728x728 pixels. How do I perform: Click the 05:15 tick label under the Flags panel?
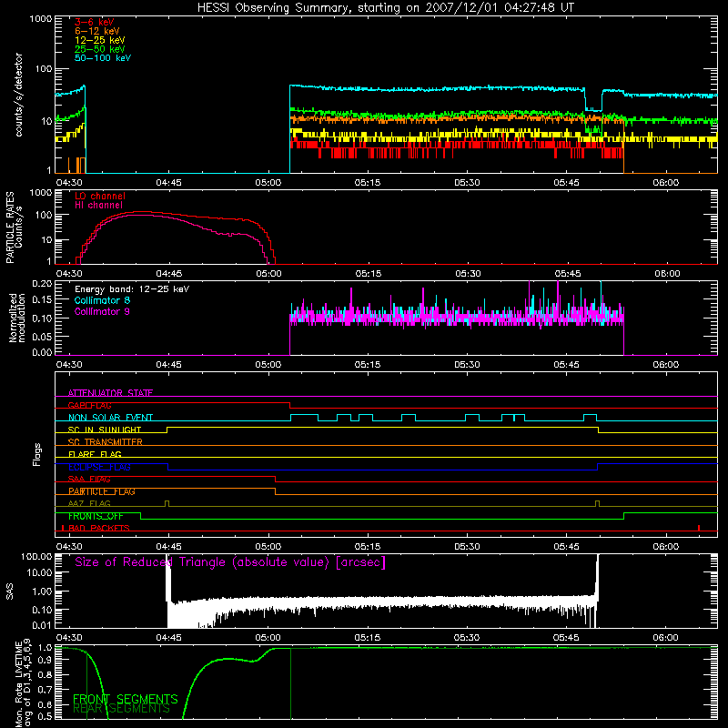point(368,547)
